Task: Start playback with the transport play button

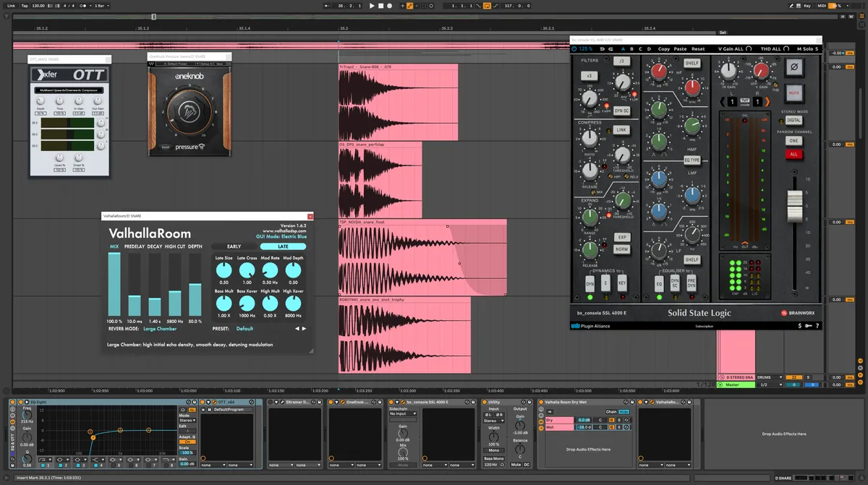Action: click(x=372, y=5)
